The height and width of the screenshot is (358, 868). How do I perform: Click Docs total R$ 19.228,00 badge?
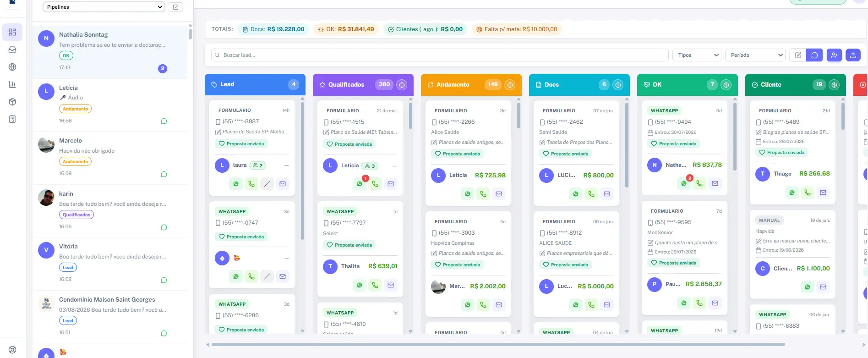tap(273, 29)
